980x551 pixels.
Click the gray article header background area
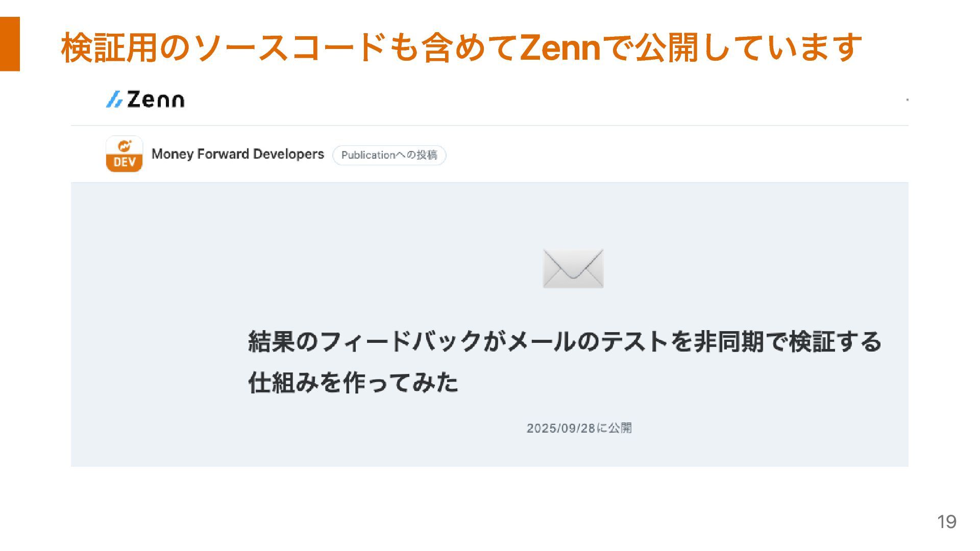[153, 255]
